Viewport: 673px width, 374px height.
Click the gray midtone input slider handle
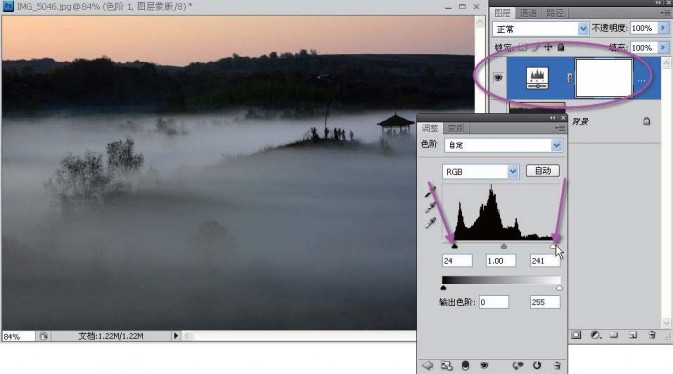(504, 246)
